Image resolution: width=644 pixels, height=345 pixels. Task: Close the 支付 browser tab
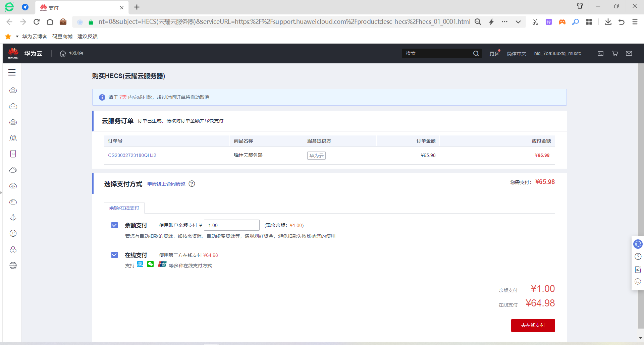pyautogui.click(x=122, y=8)
